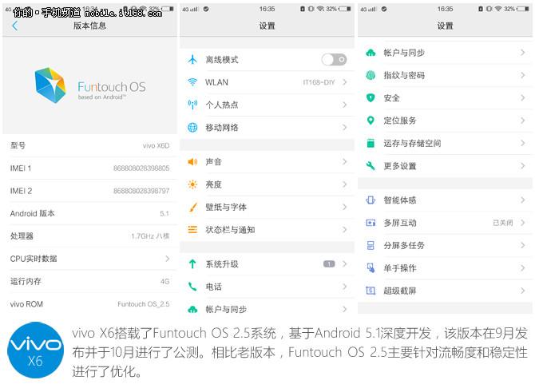The height and width of the screenshot is (392, 535).
Task: Expand the 安全 row chevron
Action: tap(523, 98)
